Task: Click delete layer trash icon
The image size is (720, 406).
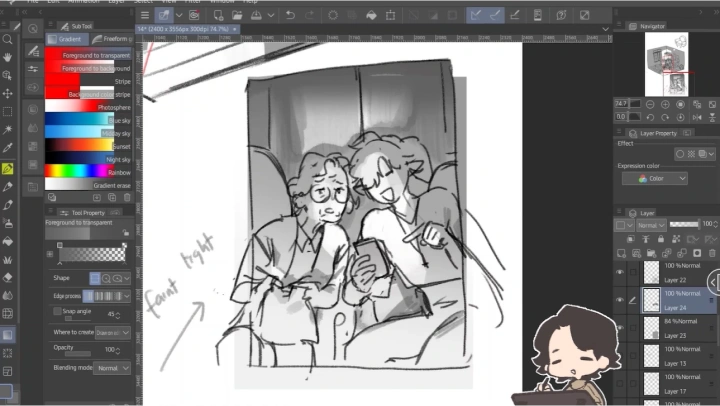Action: click(x=712, y=253)
